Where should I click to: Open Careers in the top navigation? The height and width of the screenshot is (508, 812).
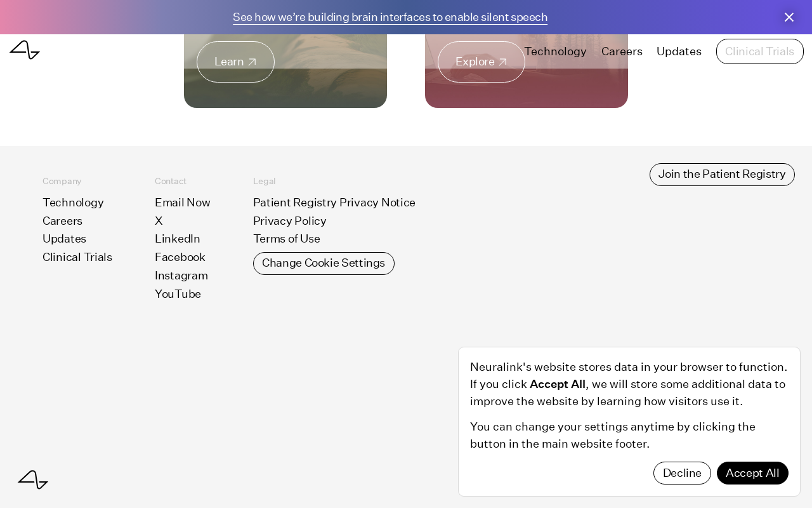(622, 51)
